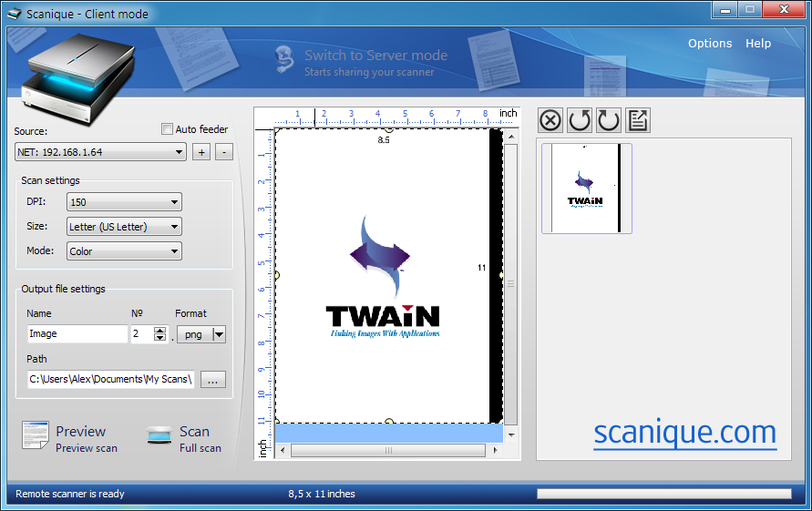The width and height of the screenshot is (812, 511).
Task: Rotate the image counterclockwise
Action: click(580, 120)
